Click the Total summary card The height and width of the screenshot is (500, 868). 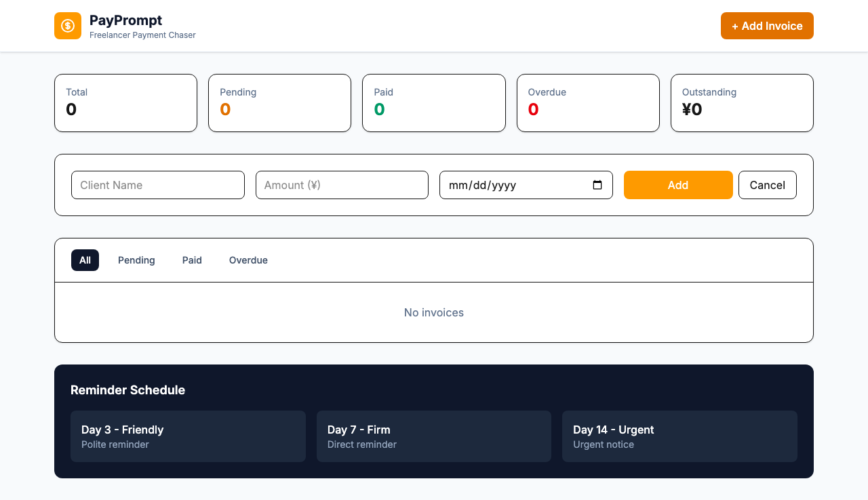click(125, 102)
